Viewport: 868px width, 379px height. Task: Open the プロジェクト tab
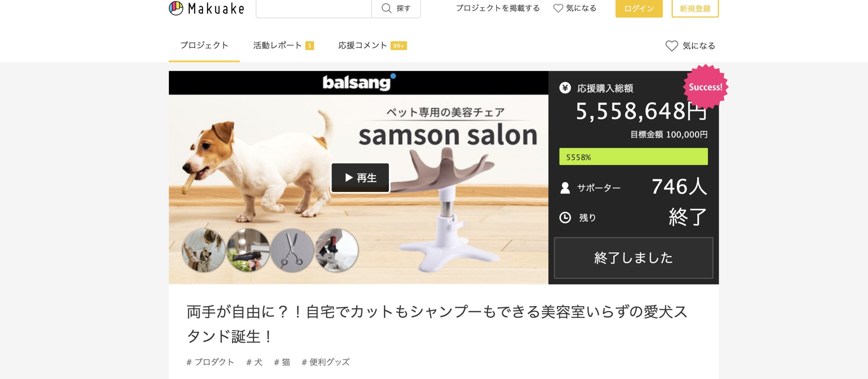click(204, 45)
